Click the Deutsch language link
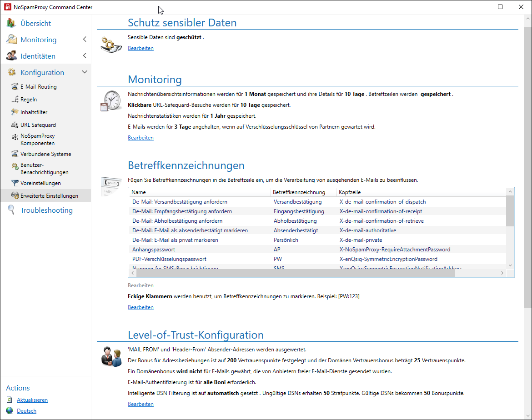532x420 pixels. (x=26, y=410)
